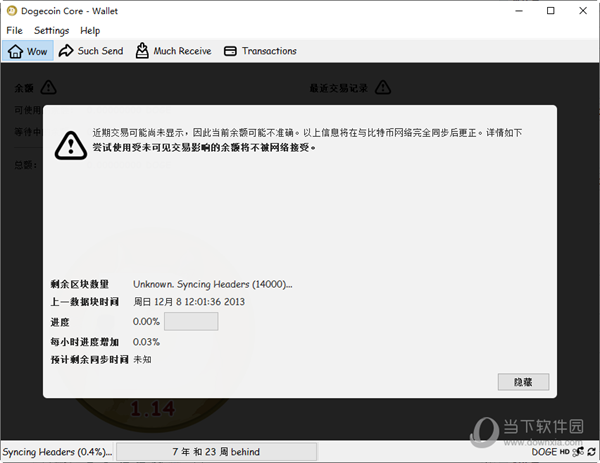The height and width of the screenshot is (463, 600).
Task: Click the warning icon next to 余额
Action: point(49,88)
